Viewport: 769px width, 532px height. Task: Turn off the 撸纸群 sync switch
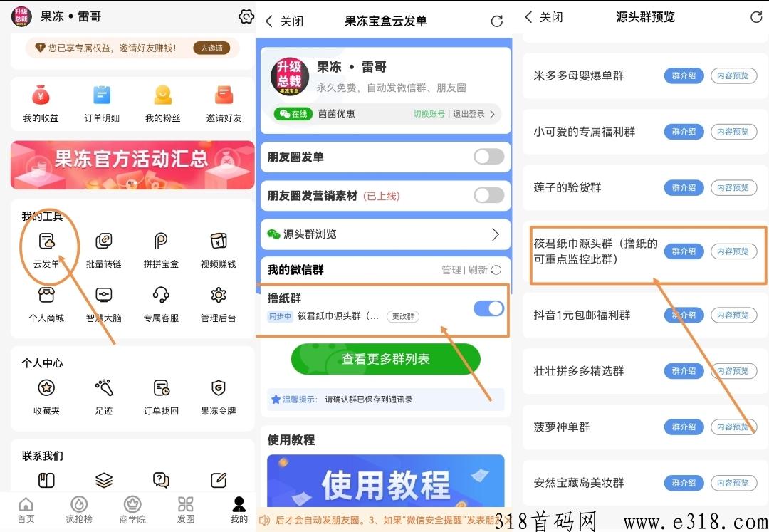coord(488,308)
